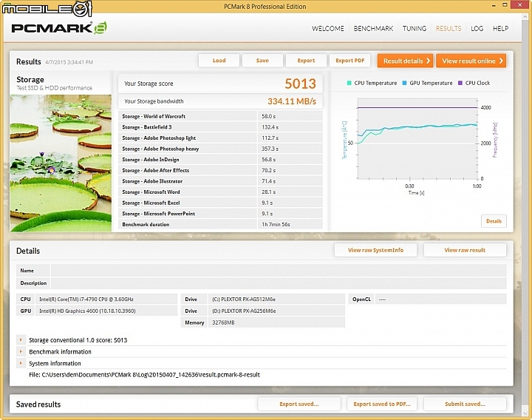
Task: Open chart Details button
Action: pos(494,221)
